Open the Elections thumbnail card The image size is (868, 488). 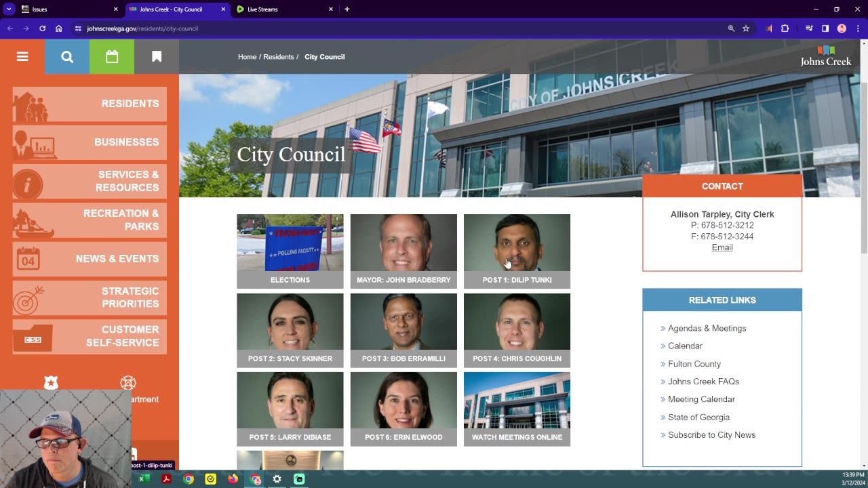[290, 251]
